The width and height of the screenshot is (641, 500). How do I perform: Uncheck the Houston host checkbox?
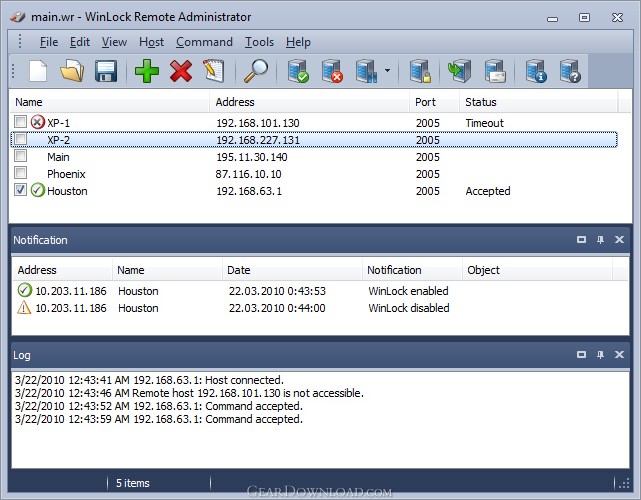[x=20, y=190]
